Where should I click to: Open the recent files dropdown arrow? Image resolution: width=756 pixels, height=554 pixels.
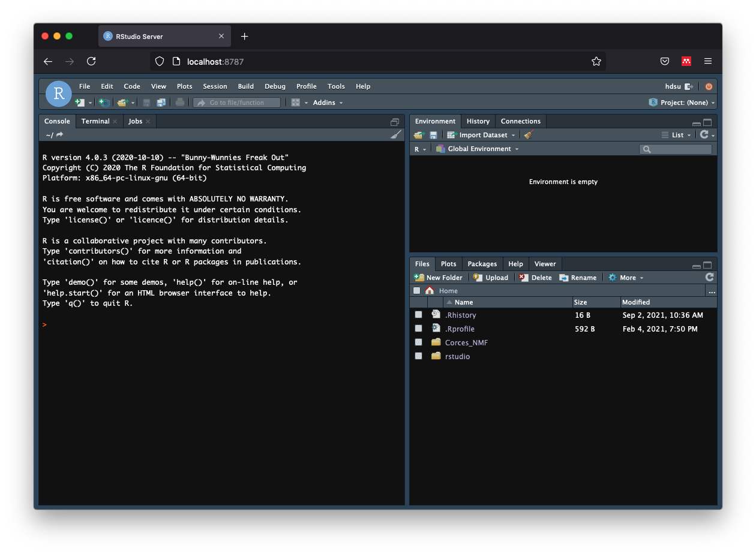[133, 103]
